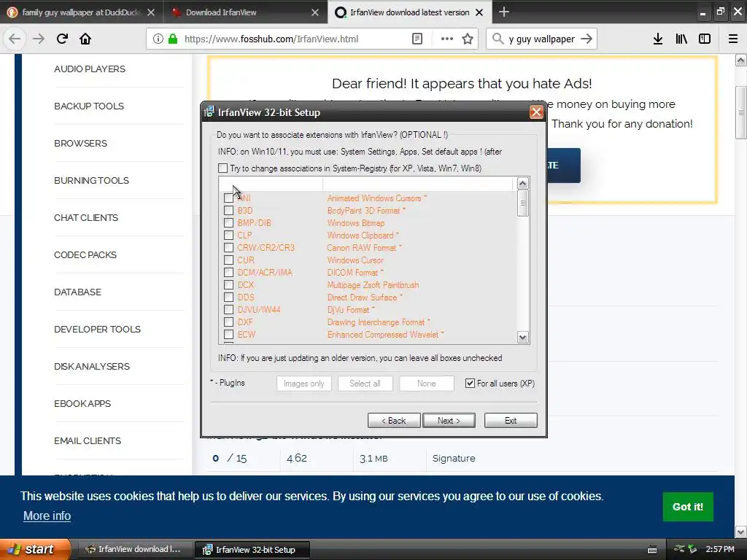Open the downloads arrow icon
747x560 pixels.
[658, 39]
